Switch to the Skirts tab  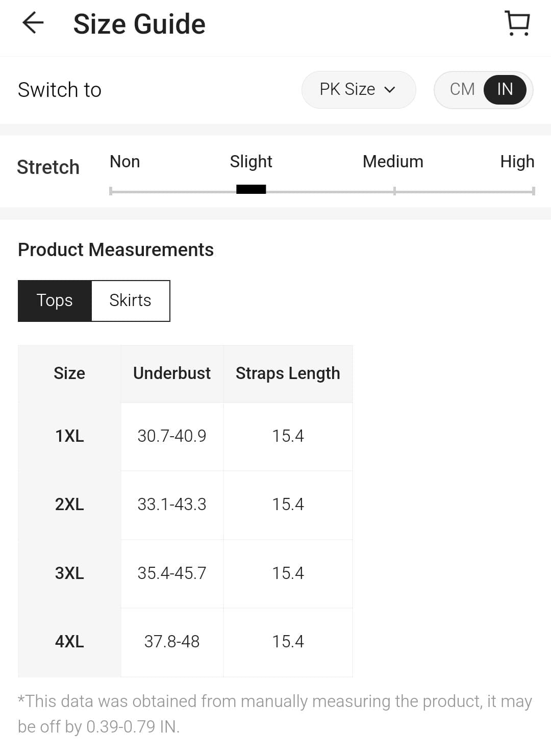[130, 300]
